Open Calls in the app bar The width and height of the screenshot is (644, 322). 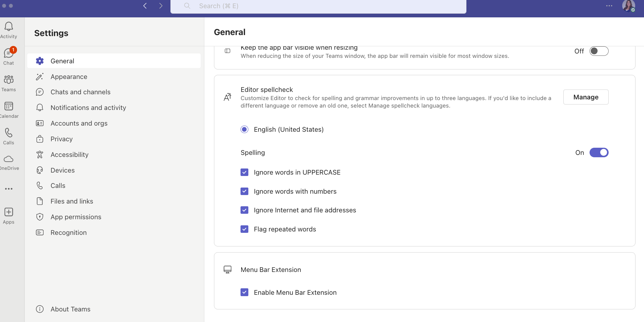pyautogui.click(x=9, y=133)
